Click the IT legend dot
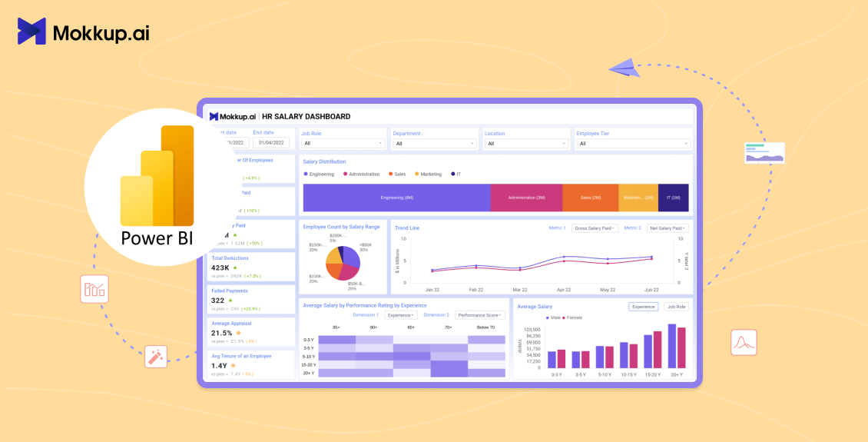This screenshot has height=442, width=868. click(452, 174)
